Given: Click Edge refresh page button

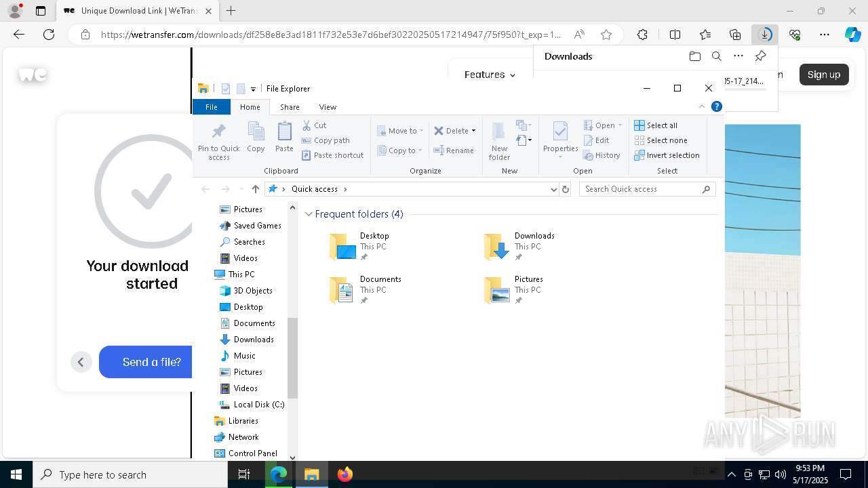Looking at the screenshot, I should pos(49,35).
